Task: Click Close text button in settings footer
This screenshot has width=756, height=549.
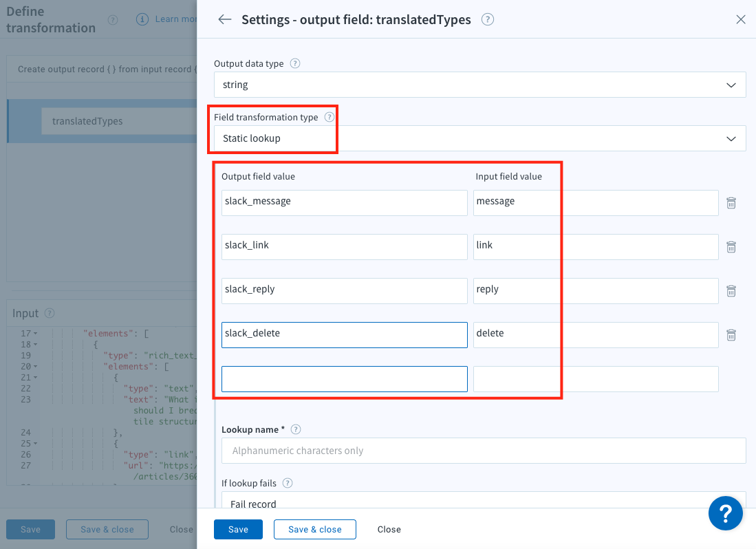Action: (x=389, y=529)
